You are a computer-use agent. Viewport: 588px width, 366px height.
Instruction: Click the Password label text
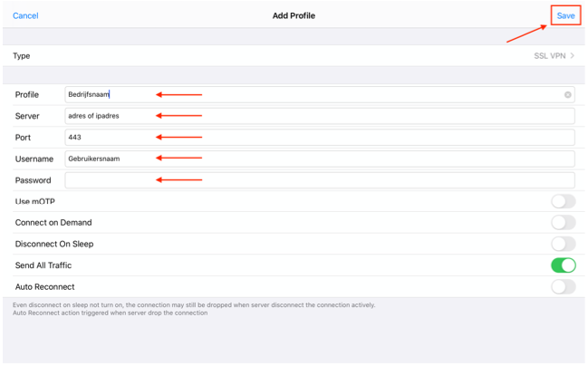(33, 180)
